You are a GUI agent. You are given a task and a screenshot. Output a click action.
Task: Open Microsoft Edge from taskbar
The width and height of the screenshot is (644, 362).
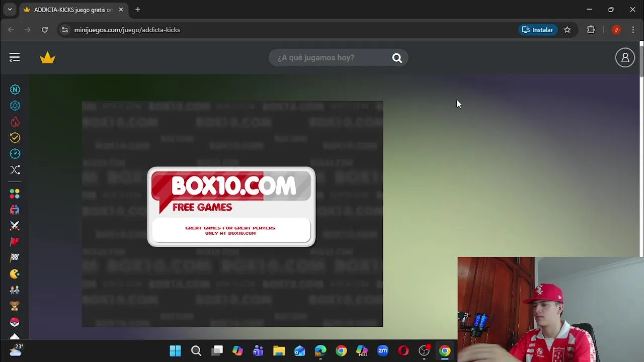320,351
